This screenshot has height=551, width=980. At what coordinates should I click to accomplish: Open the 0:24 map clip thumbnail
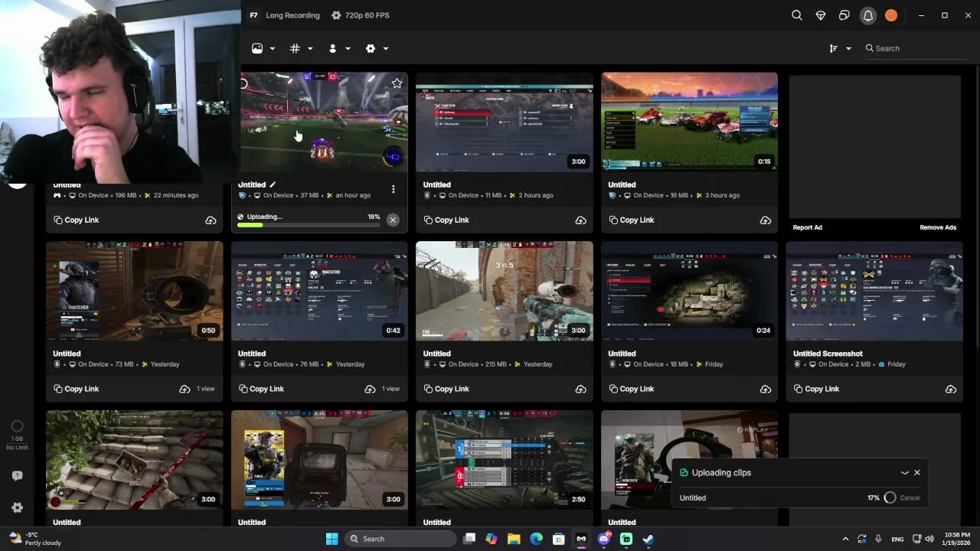coord(689,291)
